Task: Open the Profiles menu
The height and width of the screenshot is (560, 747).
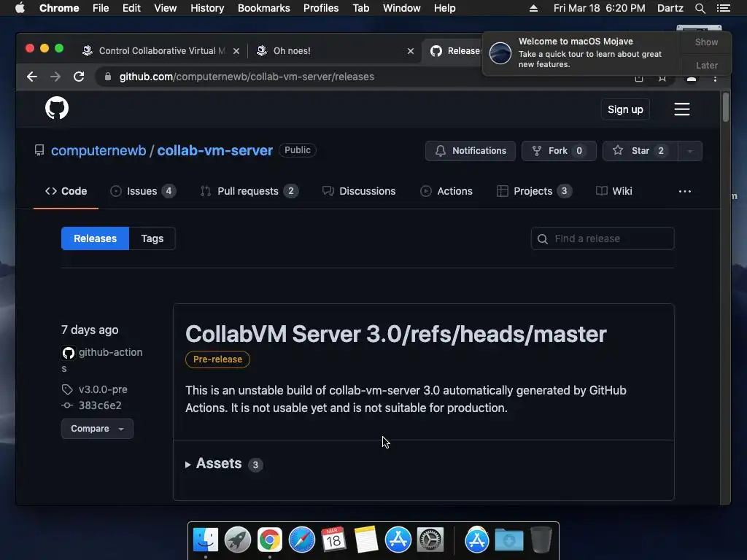Action: 321,8
